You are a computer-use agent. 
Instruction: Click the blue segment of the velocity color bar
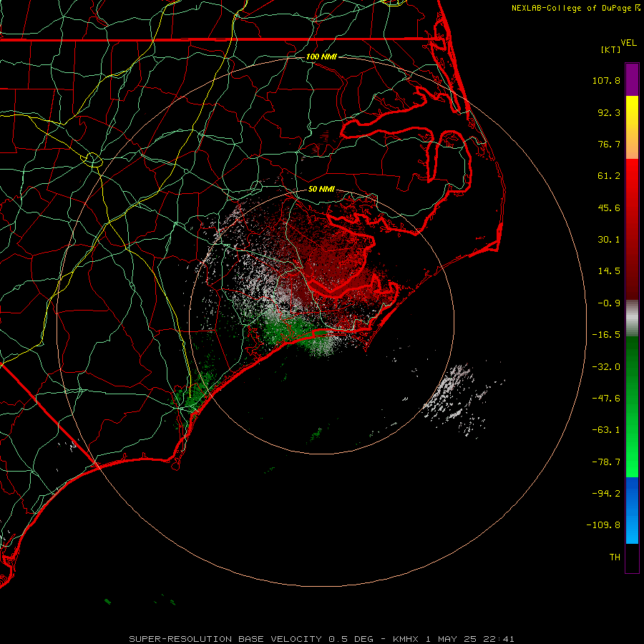pyautogui.click(x=632, y=510)
